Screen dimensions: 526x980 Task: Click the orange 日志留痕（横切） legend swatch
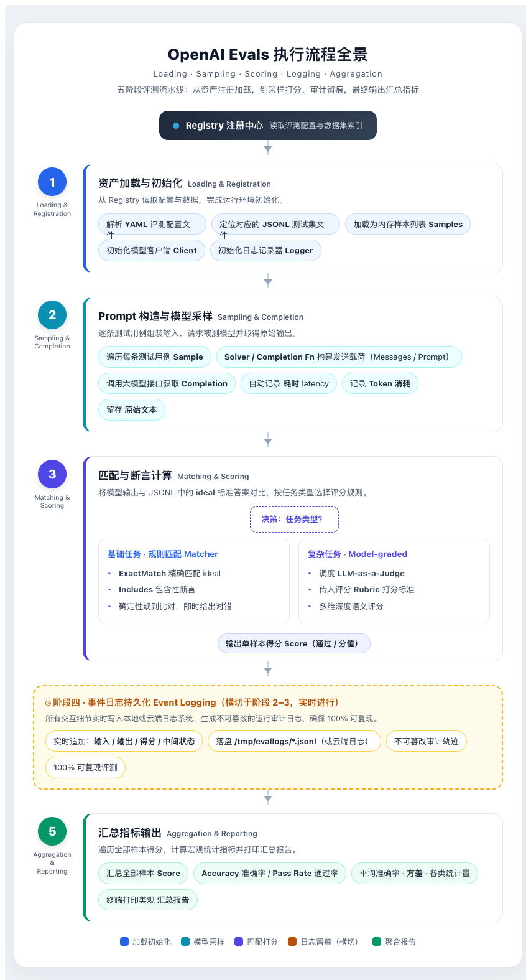click(292, 941)
